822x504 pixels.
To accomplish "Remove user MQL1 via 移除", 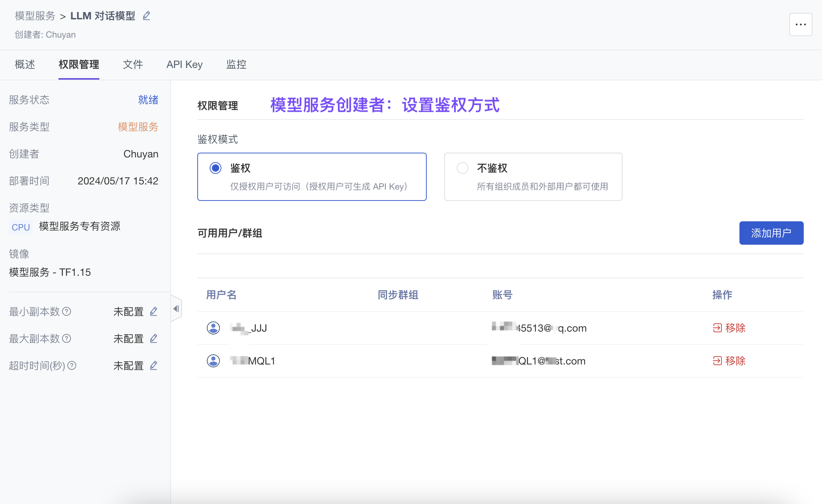I will tap(729, 361).
